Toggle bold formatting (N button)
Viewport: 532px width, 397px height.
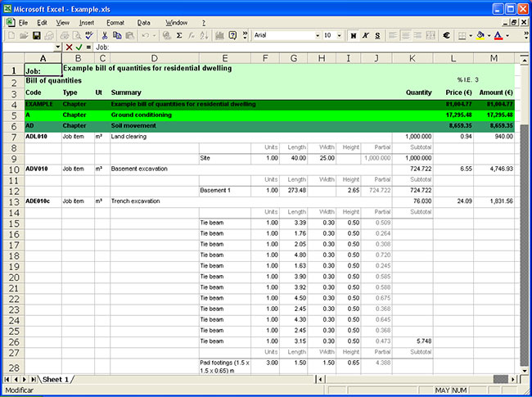coord(354,35)
